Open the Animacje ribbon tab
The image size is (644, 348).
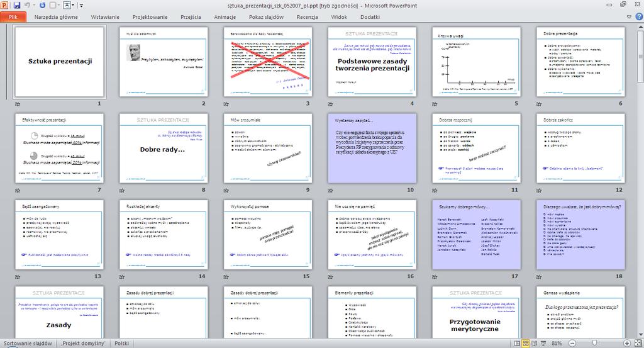tap(225, 17)
